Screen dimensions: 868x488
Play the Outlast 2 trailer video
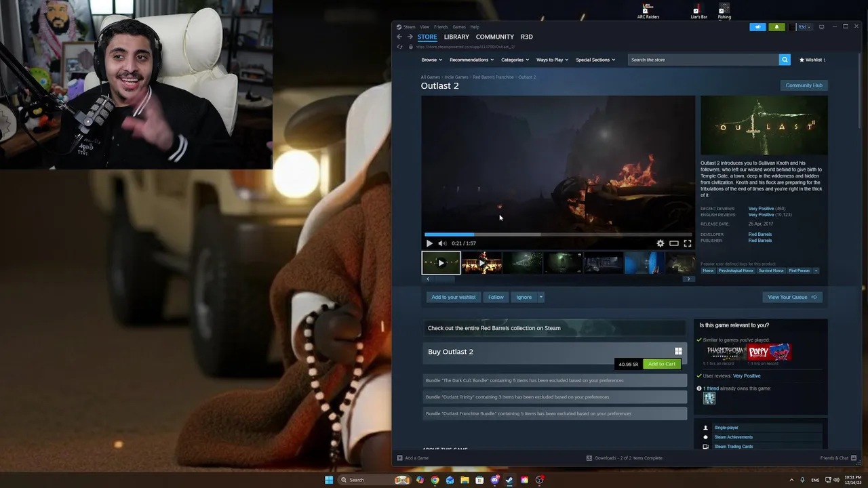tap(429, 243)
